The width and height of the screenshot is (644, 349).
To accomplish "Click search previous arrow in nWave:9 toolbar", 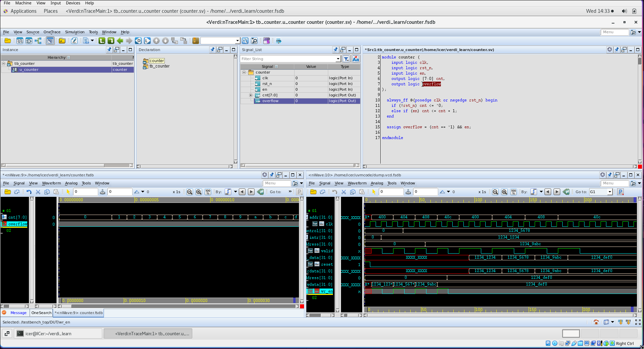I will pyautogui.click(x=242, y=192).
